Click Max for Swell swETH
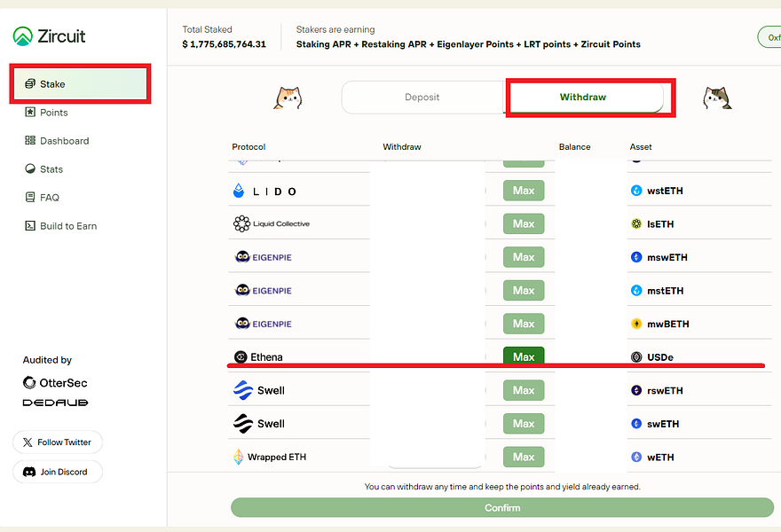This screenshot has width=781, height=532. click(x=524, y=424)
